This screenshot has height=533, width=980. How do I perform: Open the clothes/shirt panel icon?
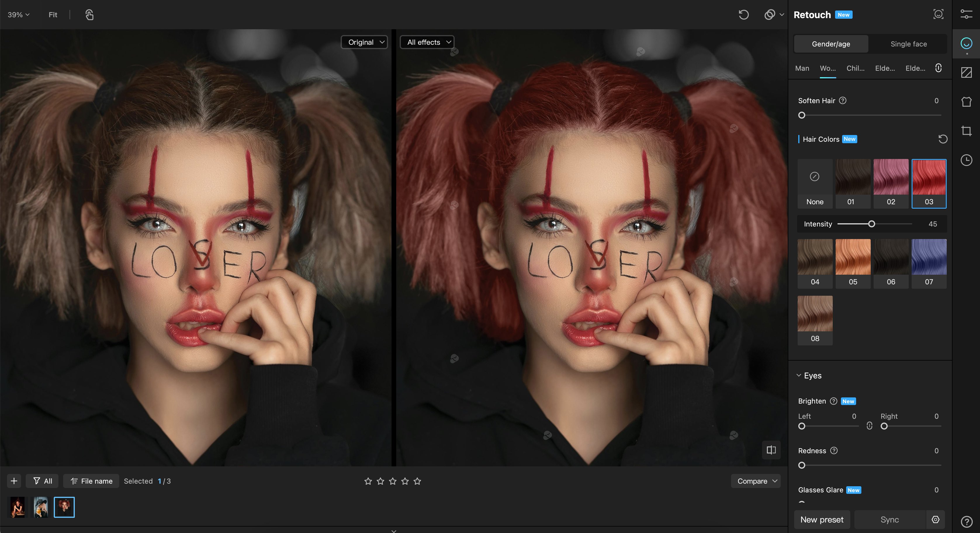point(966,102)
